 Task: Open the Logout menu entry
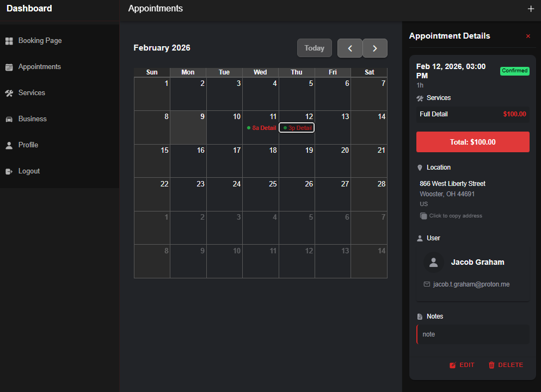(28, 171)
